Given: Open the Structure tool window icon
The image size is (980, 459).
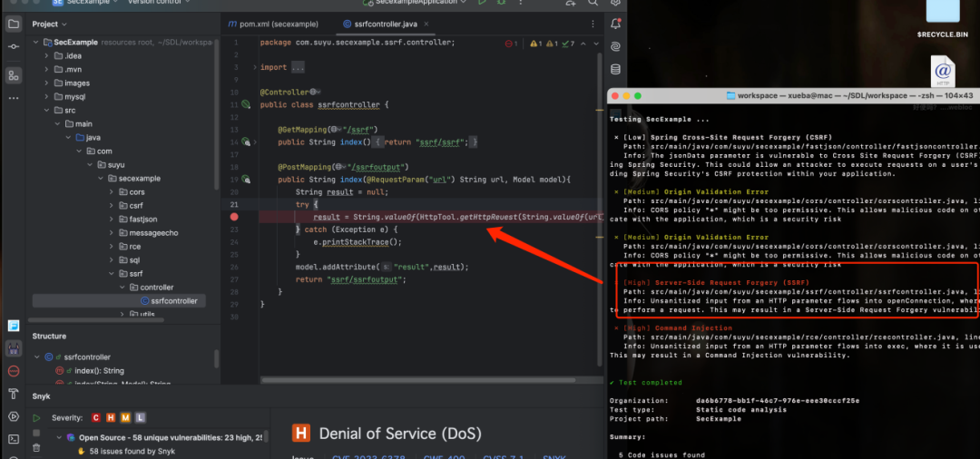Looking at the screenshot, I should tap(14, 75).
